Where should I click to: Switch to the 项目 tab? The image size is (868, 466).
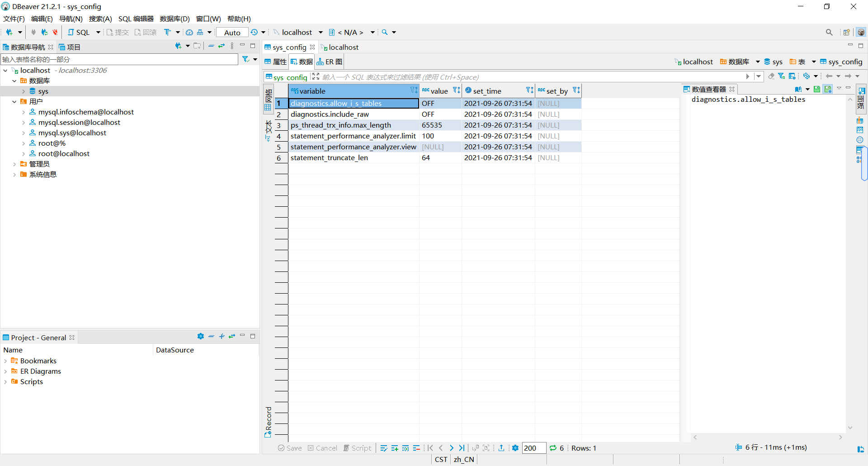point(70,47)
